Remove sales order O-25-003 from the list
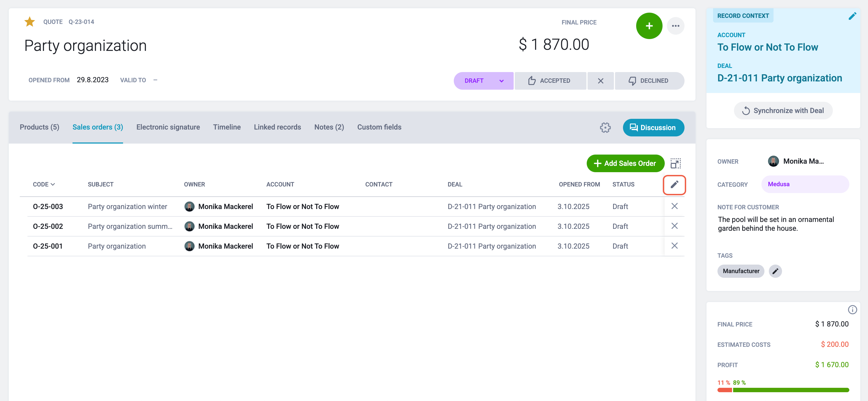 (674, 206)
